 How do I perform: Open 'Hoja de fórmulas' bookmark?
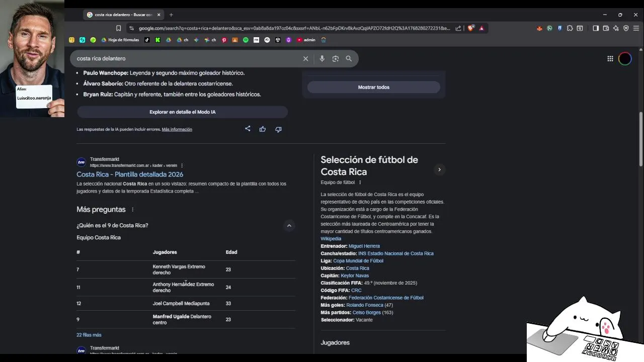[120, 40]
